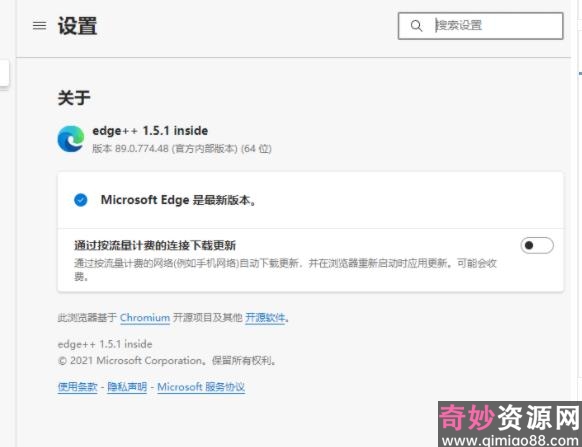Click the blue up-to-date checkmark icon

tap(81, 200)
